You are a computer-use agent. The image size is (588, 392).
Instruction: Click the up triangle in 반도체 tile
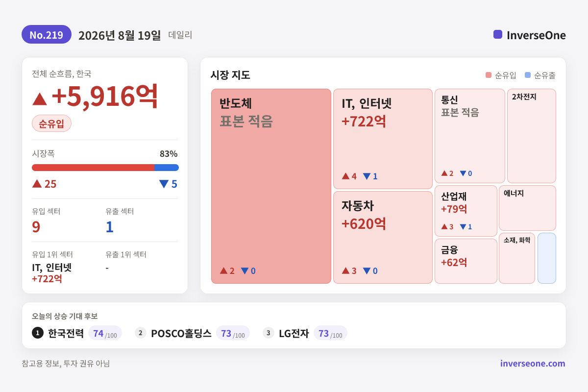(x=223, y=270)
